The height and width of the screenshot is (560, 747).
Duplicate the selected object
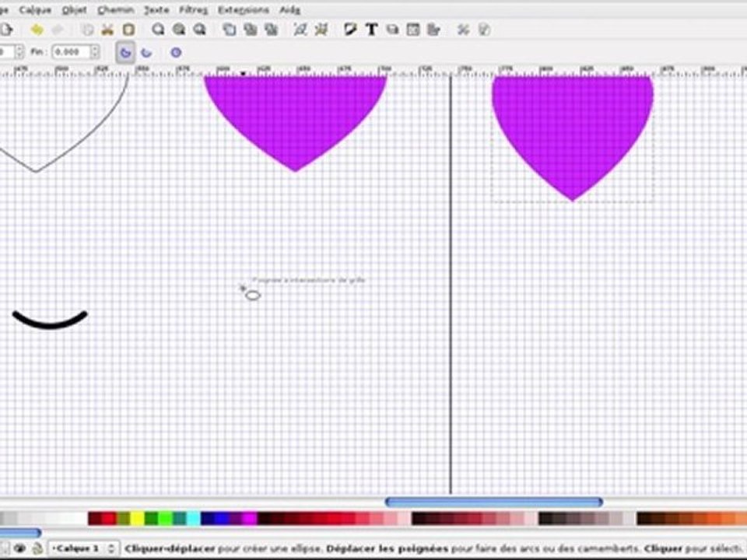(x=230, y=30)
